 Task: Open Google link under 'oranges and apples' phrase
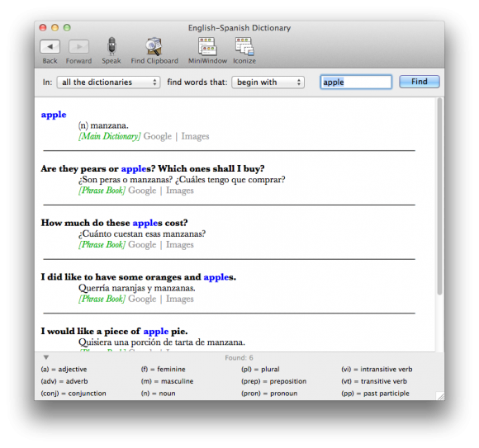tap(142, 299)
